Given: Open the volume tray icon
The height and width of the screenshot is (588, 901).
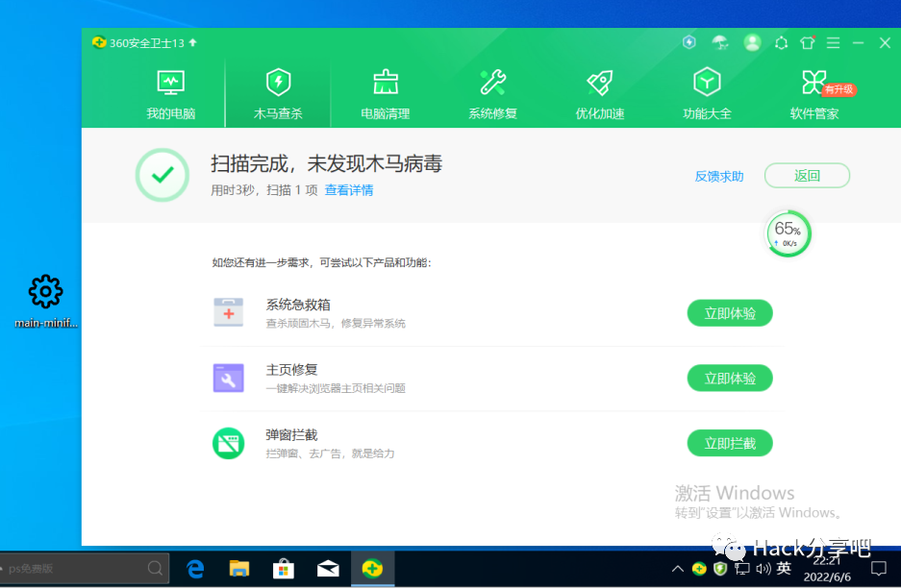Looking at the screenshot, I should point(763,569).
